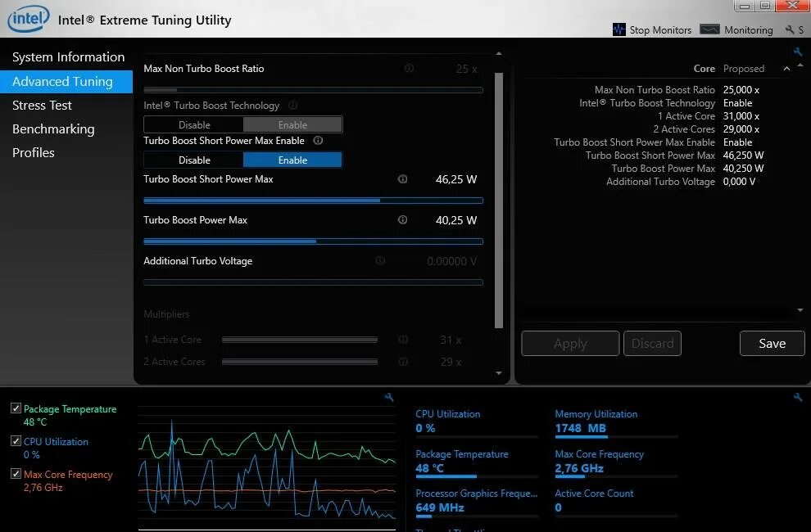Screen dimensions: 811x532
Task: Click Stop Monitors button label
Action: click(660, 30)
